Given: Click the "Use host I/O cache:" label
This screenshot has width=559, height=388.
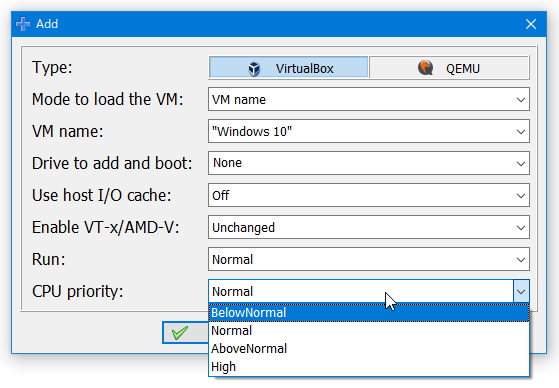Looking at the screenshot, I should click(102, 195).
